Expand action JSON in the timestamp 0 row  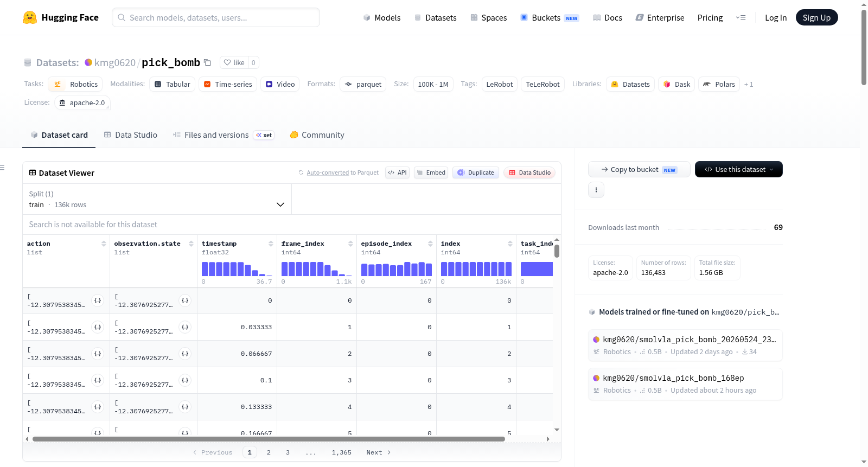coord(98,300)
